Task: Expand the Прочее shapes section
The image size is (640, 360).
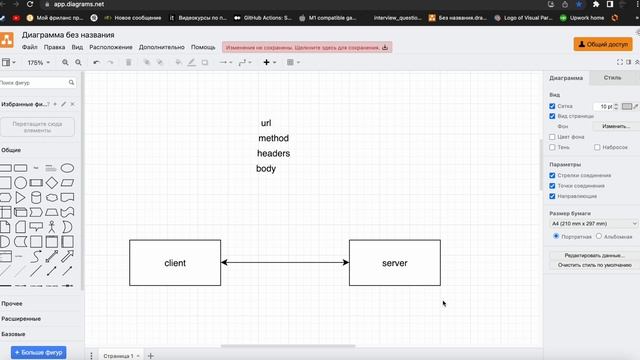Action: 12,304
